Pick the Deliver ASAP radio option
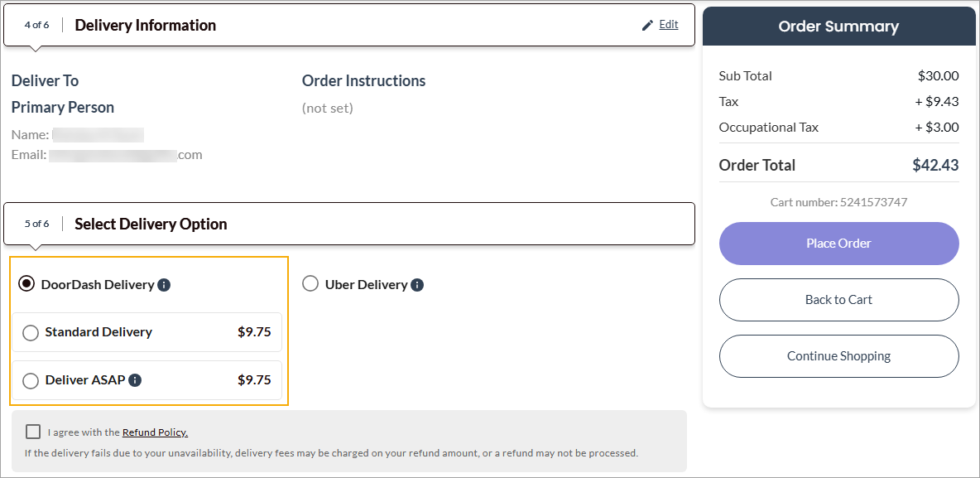The height and width of the screenshot is (478, 980). pos(31,381)
